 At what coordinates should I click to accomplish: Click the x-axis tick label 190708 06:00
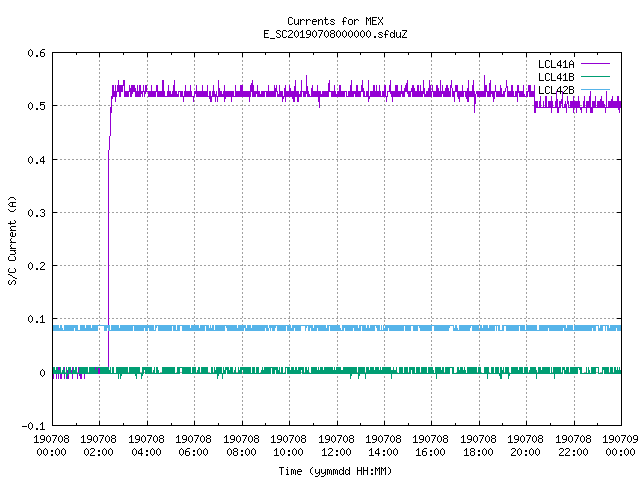click(193, 446)
